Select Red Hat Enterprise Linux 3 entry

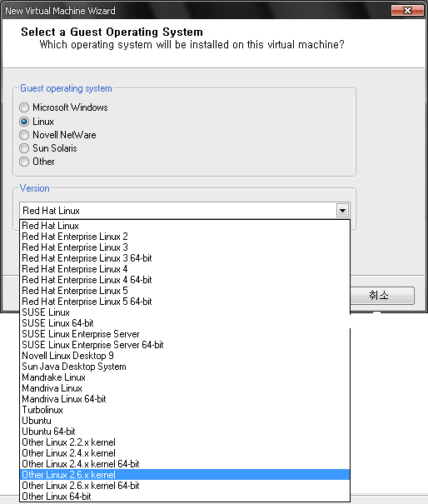pos(185,247)
